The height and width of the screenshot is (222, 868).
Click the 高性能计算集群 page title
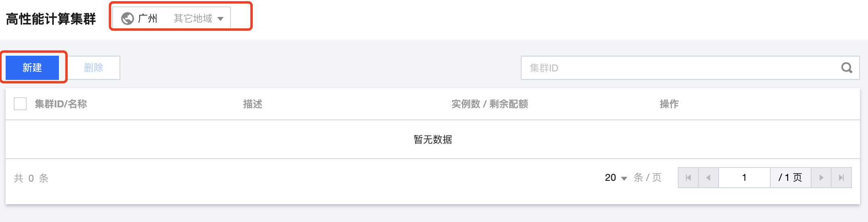(x=51, y=19)
